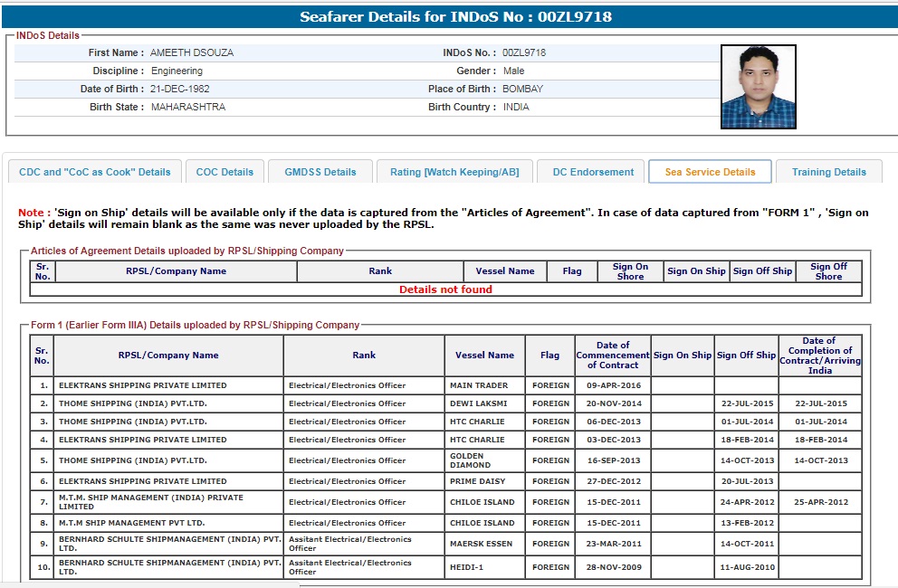898x588 pixels.
Task: Click the RPSL/Company Name header in Form 1 table
Action: pos(168,356)
